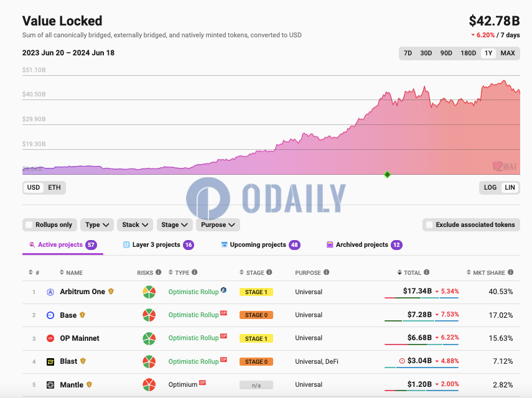The width and height of the screenshot is (532, 398).
Task: Select the 180D time range
Action: click(468, 53)
